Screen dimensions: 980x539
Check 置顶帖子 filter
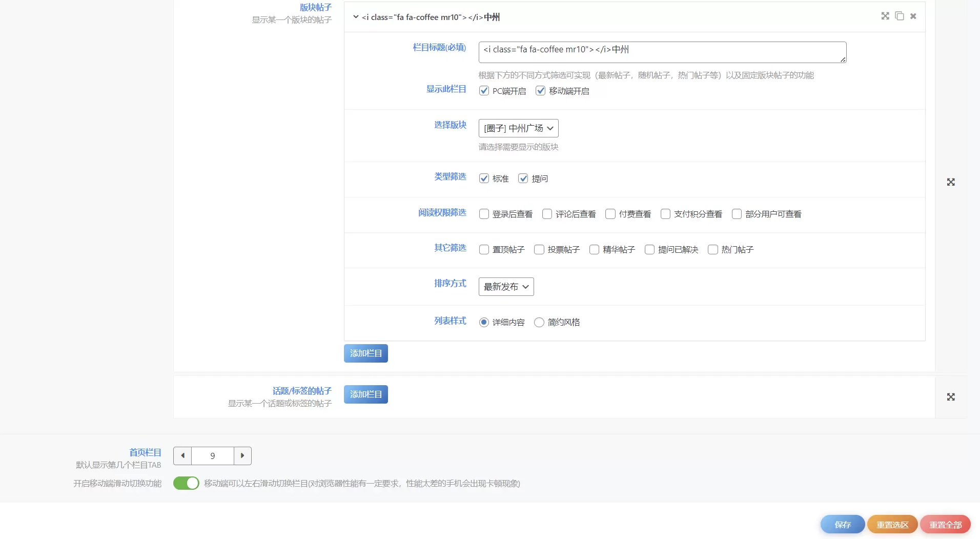coord(484,249)
